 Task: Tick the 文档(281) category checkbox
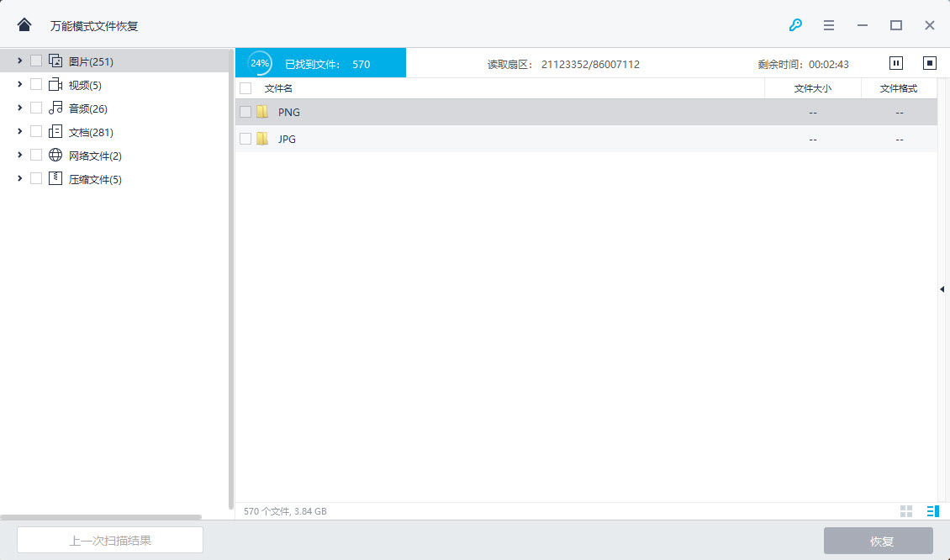(x=36, y=131)
